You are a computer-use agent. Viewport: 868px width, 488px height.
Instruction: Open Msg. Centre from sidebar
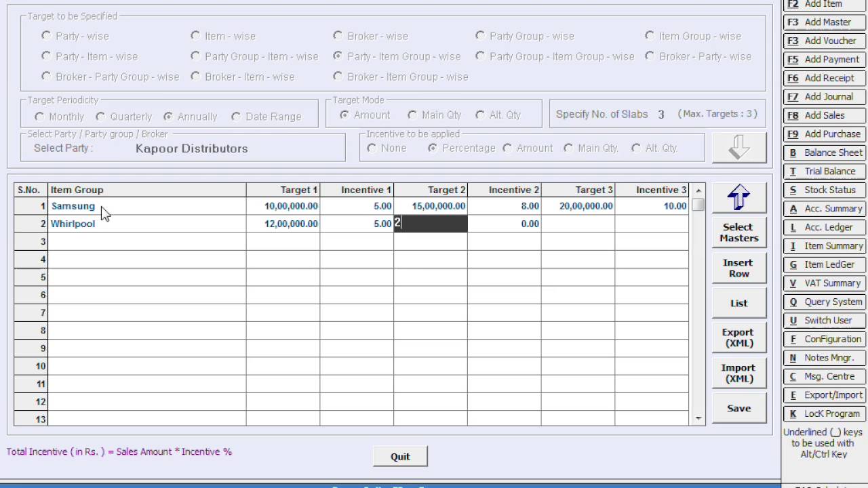click(824, 376)
